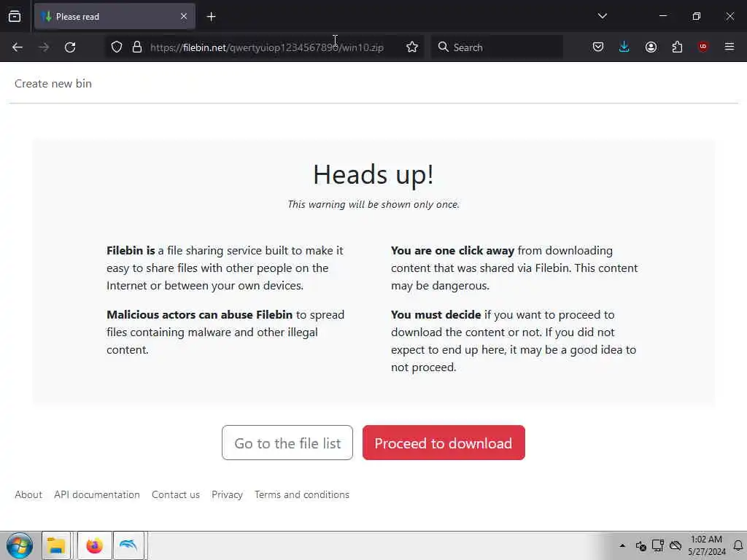Click bold text 'You must decide'

(x=436, y=315)
